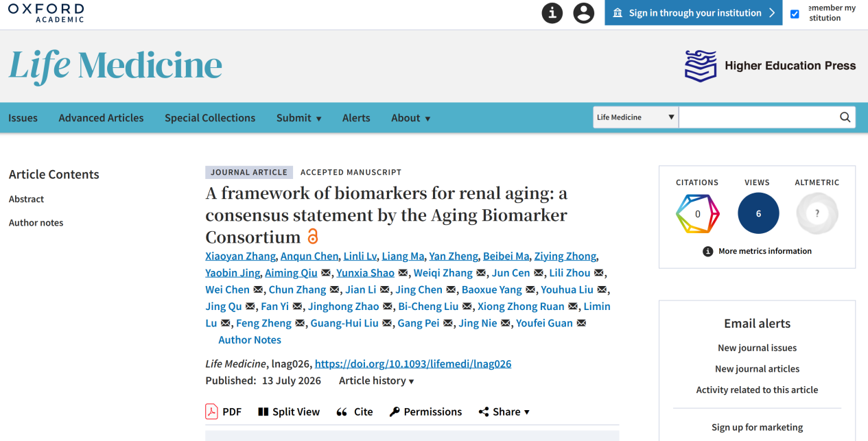Click Sign in through your institution button
The height and width of the screenshot is (441, 868).
point(694,13)
